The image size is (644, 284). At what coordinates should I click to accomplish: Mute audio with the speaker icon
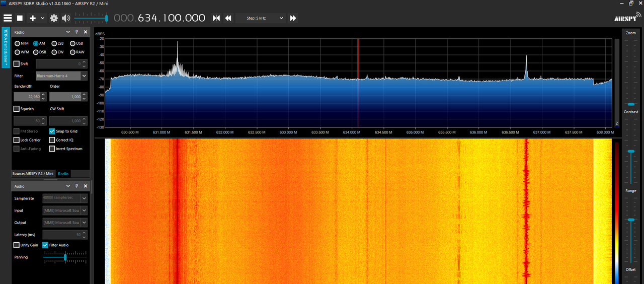coord(66,18)
